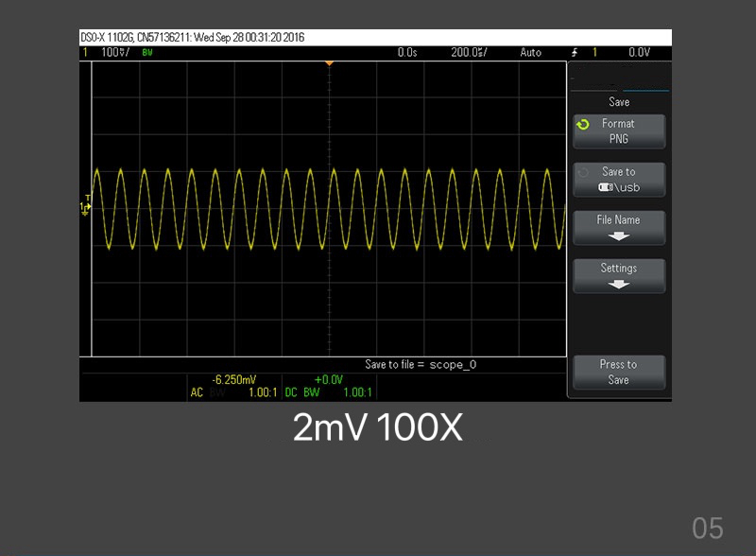
Task: Open the Format PNG selection softkey
Action: (x=619, y=131)
